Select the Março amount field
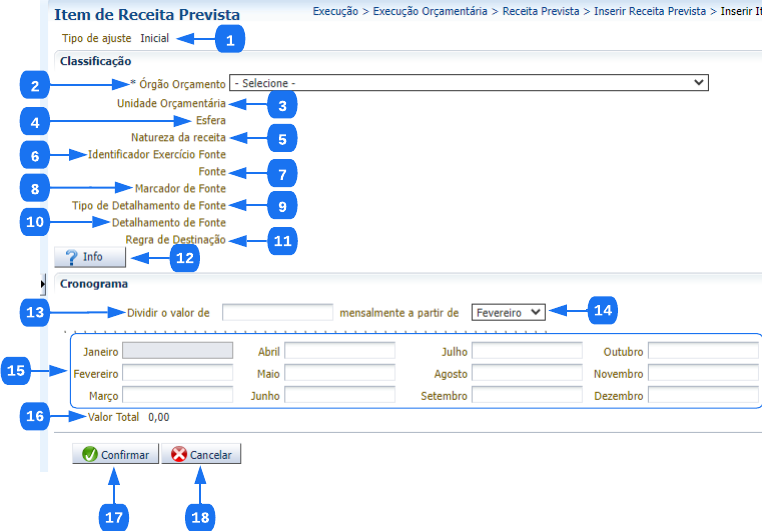The height and width of the screenshot is (531, 762). coord(177,395)
